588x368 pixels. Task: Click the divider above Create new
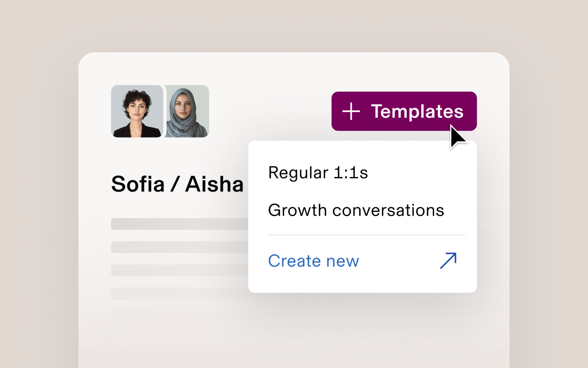pyautogui.click(x=366, y=235)
